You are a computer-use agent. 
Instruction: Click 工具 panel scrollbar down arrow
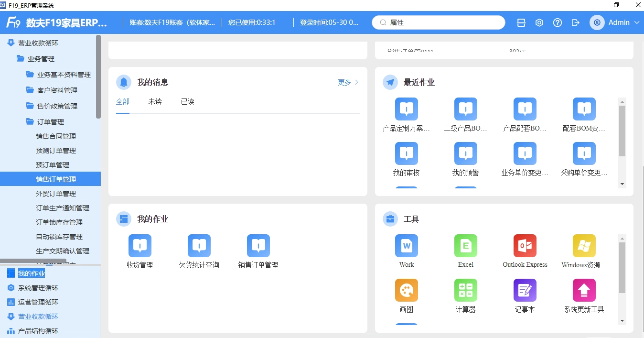[x=622, y=321]
